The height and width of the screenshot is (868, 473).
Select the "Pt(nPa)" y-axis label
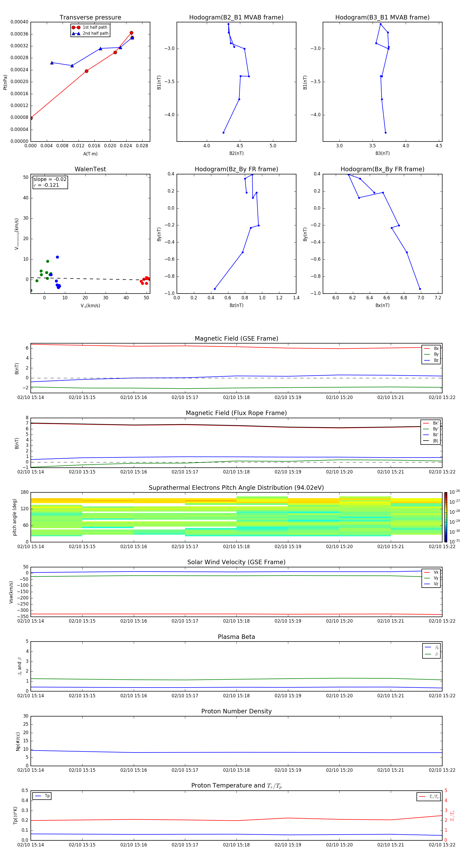click(5, 82)
